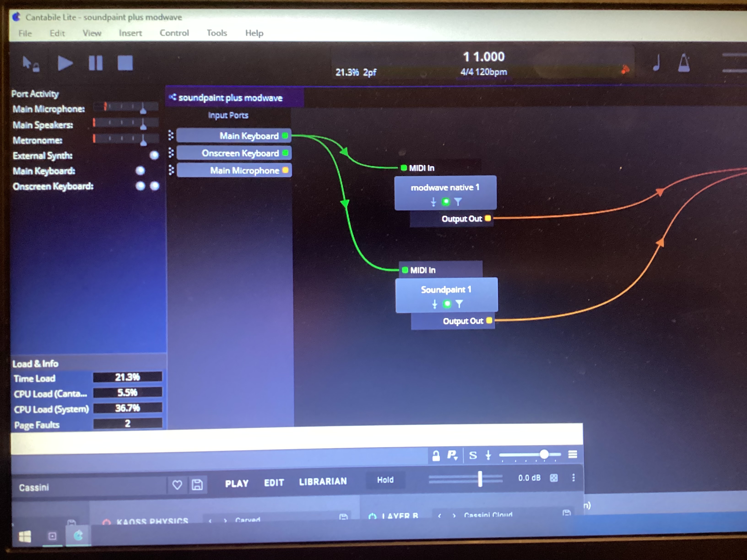
Task: Toggle the green bypass on Soundpaint 1
Action: [x=447, y=304]
